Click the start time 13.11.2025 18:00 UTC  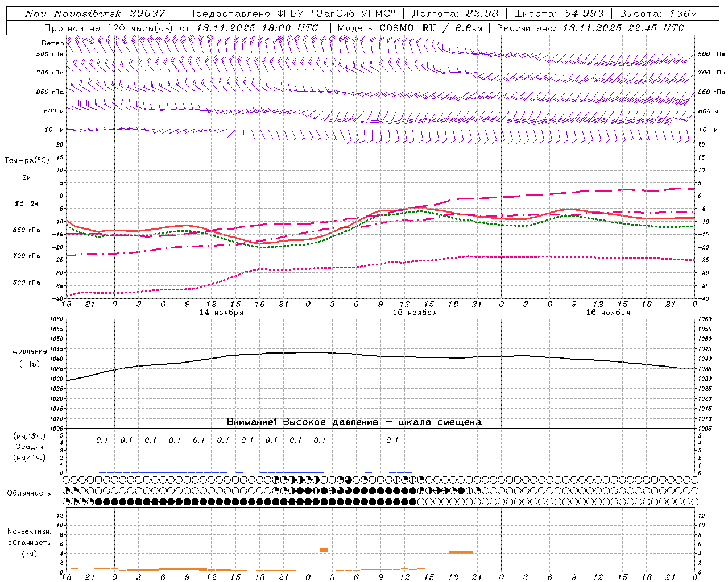(258, 28)
